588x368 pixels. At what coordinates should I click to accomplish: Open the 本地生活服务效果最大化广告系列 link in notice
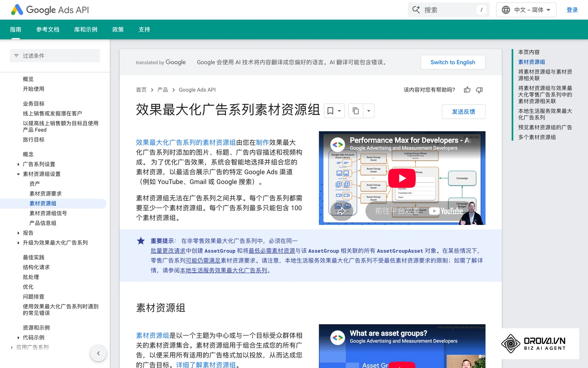(223, 270)
